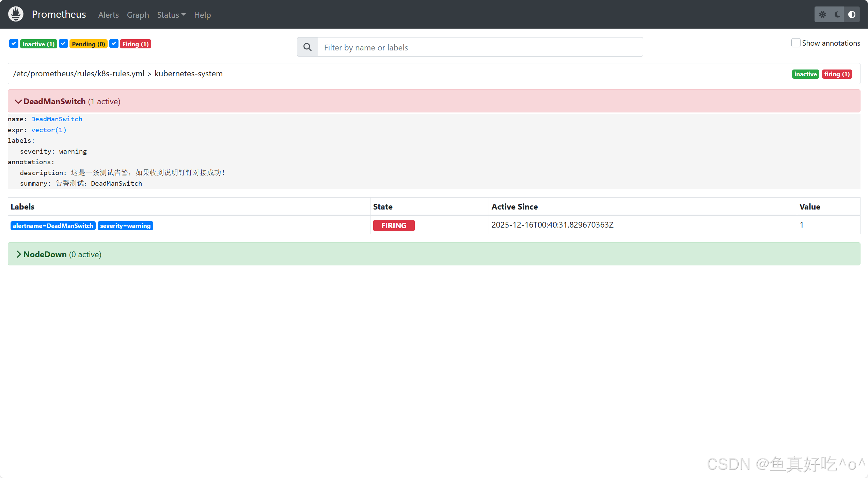Collapse the DeadManSwitch alert rule
The width and height of the screenshot is (868, 478).
click(18, 102)
